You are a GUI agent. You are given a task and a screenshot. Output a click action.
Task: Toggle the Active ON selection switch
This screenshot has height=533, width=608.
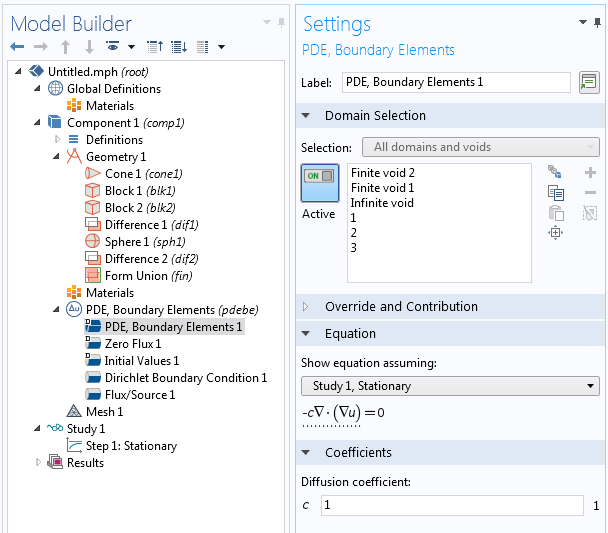click(x=319, y=183)
